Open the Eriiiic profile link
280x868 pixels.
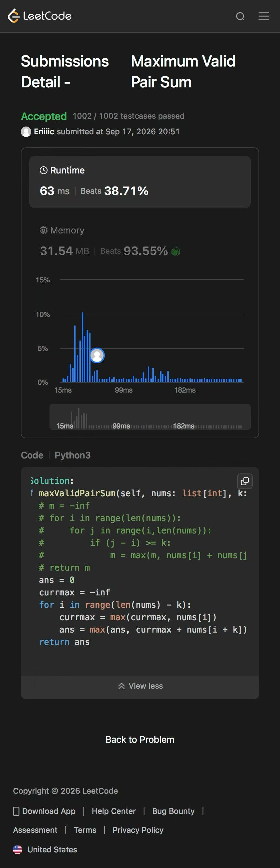(x=44, y=131)
